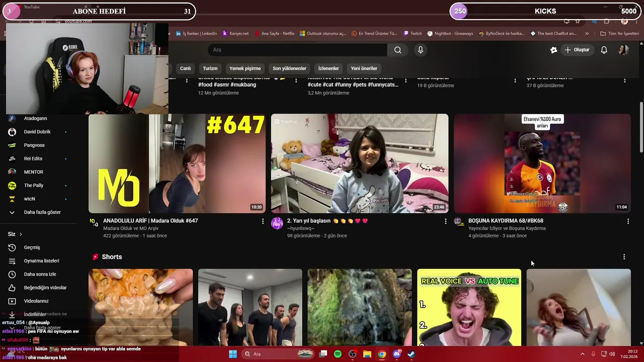Viewport: 644px width, 362px height.
Task: Open the Tüm Yer İşaretleri bookmarks folder
Action: point(619,34)
